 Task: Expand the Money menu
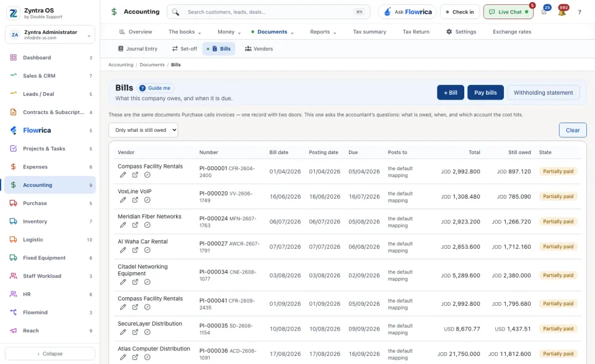pos(229,32)
